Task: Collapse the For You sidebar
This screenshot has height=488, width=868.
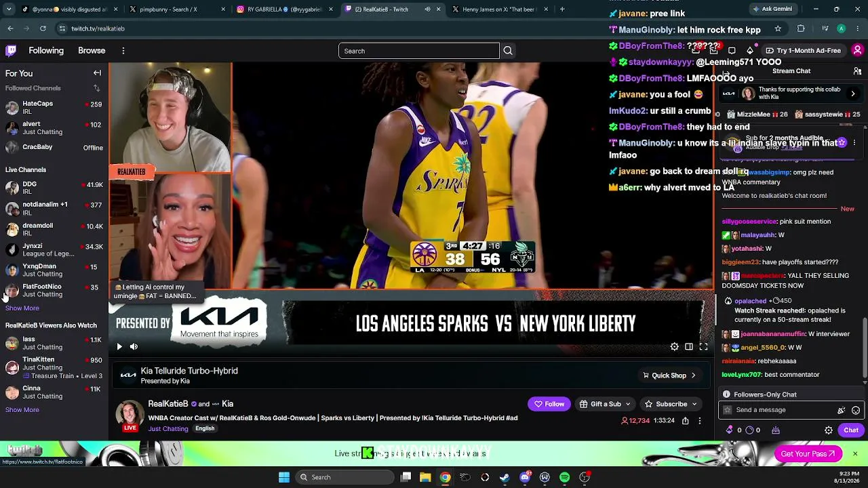Action: point(97,73)
